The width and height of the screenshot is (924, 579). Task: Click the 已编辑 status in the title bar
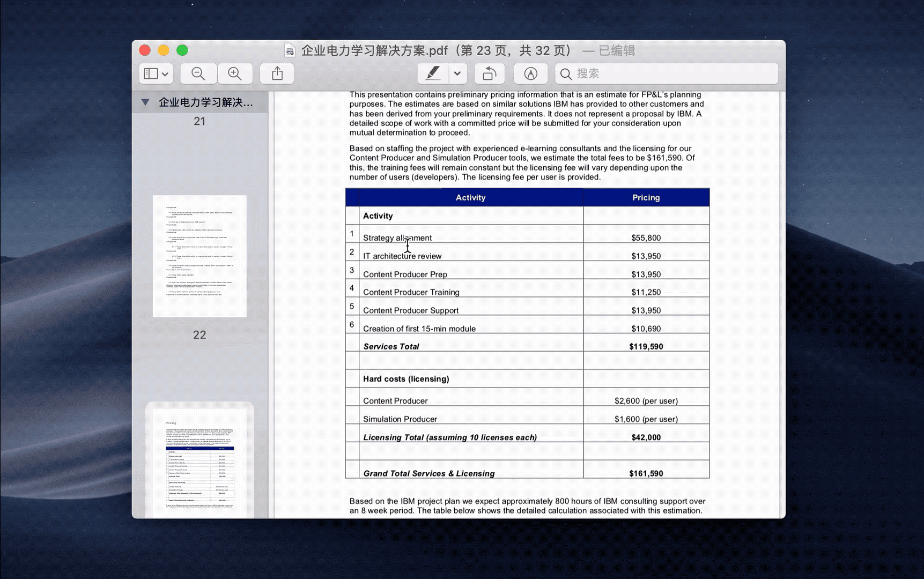click(616, 51)
